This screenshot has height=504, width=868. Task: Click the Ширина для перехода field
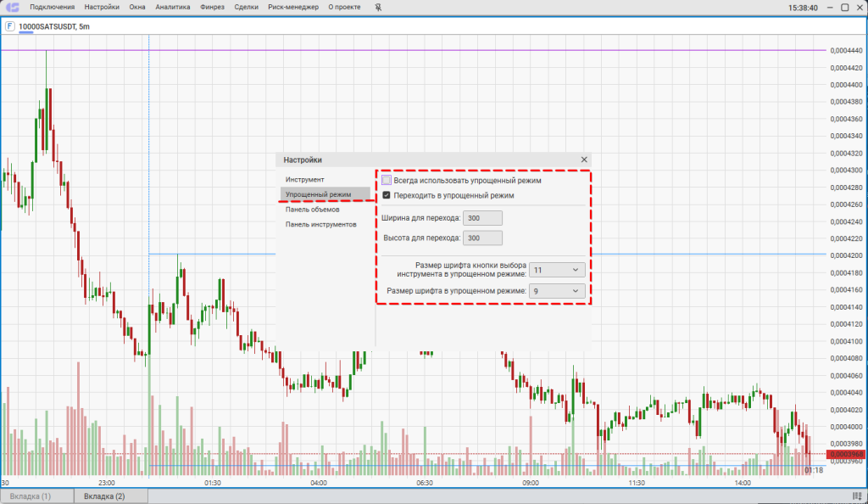tap(482, 218)
